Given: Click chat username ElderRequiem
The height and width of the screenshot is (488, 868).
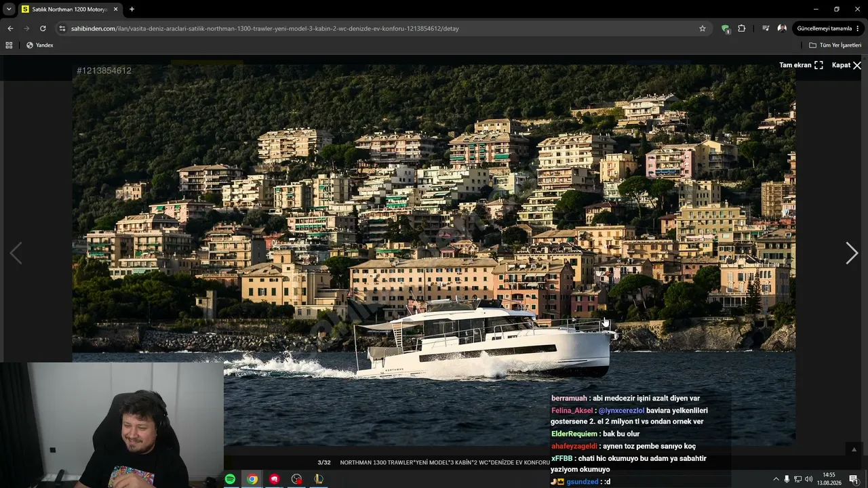Looking at the screenshot, I should [574, 434].
